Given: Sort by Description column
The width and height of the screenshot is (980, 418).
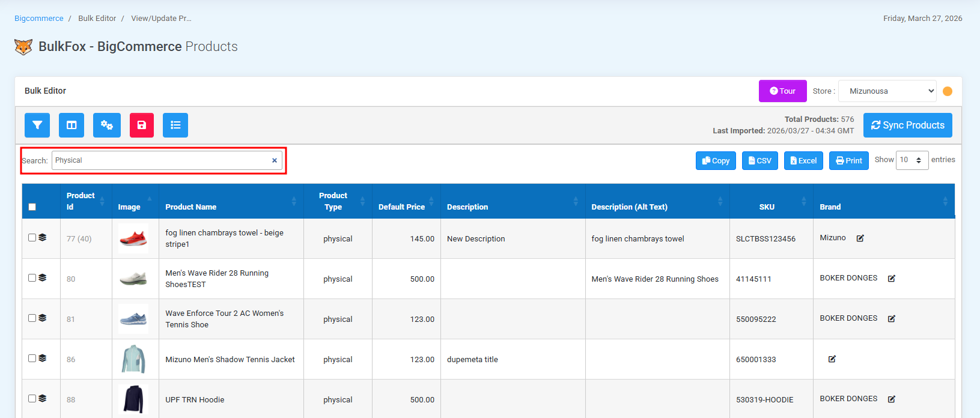Looking at the screenshot, I should point(513,201).
